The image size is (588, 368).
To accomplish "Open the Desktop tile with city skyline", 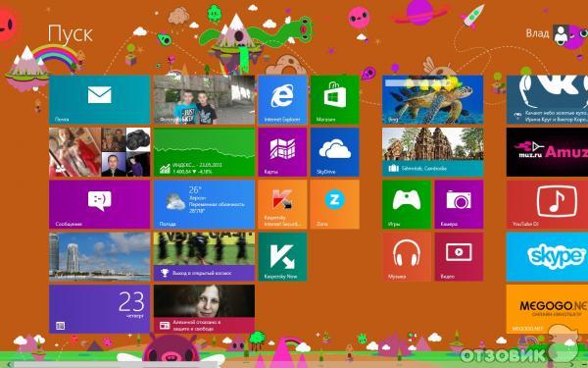I will pyautogui.click(x=99, y=257).
